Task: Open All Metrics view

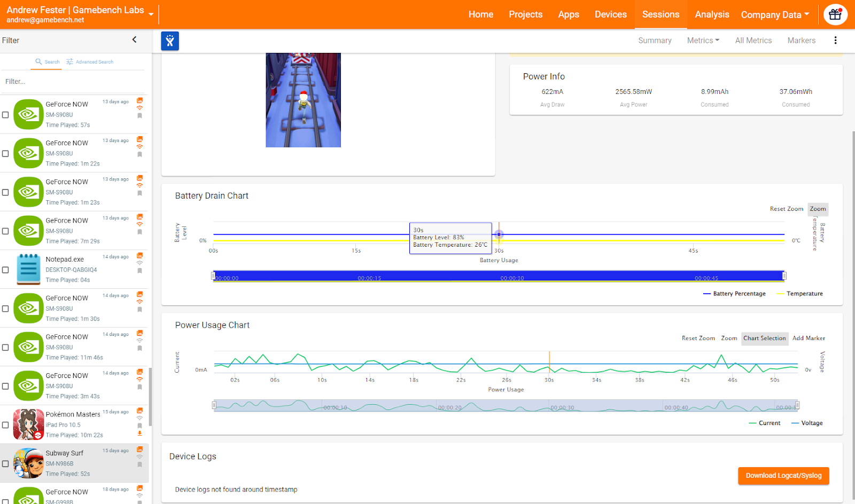Action: point(753,41)
